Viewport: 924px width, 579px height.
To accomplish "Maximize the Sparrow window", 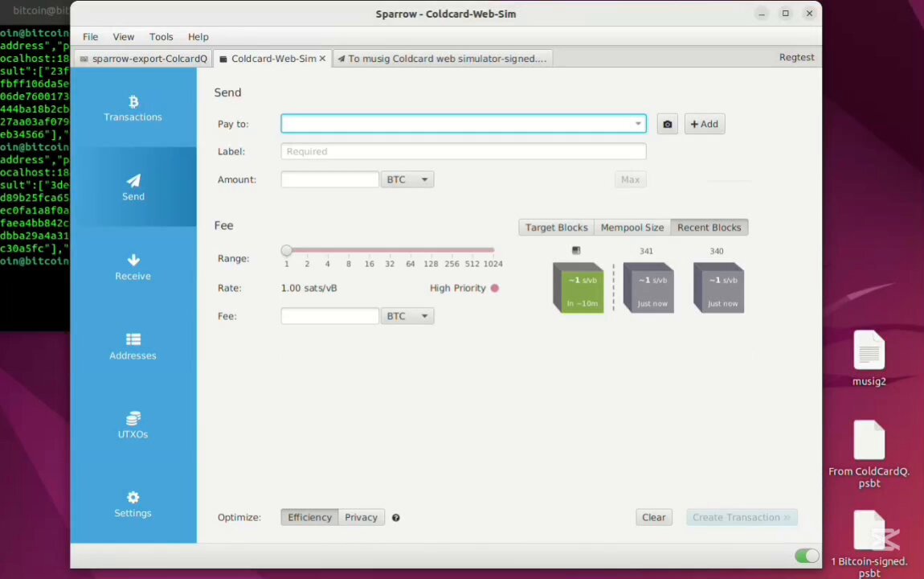I will tap(786, 13).
